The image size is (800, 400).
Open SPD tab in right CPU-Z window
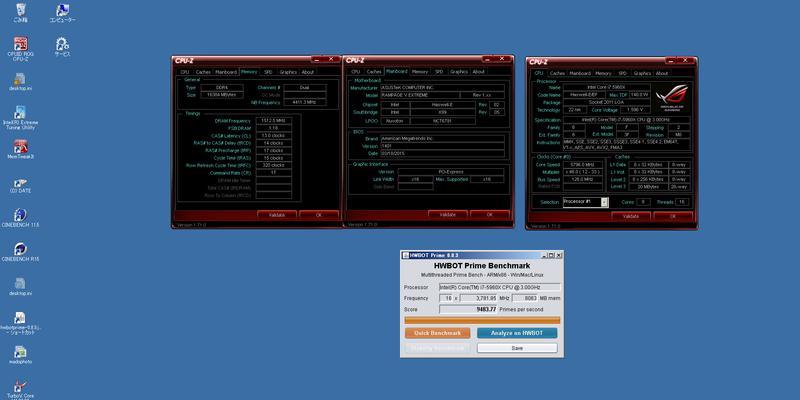[x=622, y=73]
